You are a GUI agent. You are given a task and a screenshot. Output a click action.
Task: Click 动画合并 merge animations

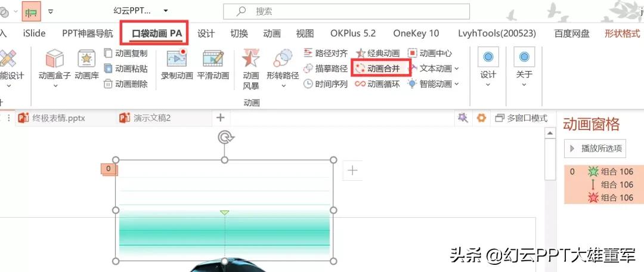(x=378, y=69)
